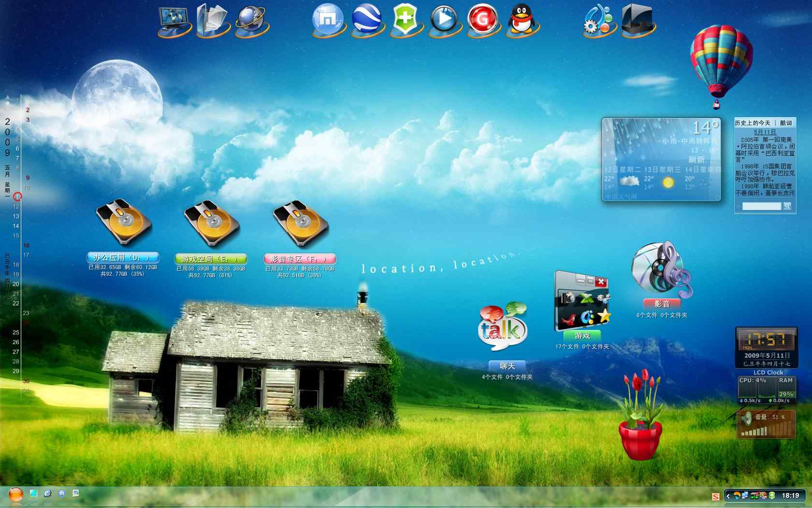Click the show desktop quick launch icon
This screenshot has width=812, height=508.
[33, 493]
